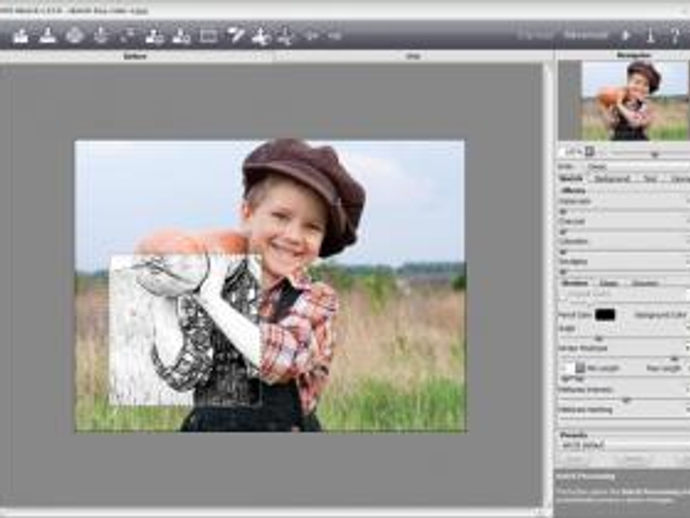This screenshot has height=518, width=690.
Task: Click the vertical scrollbar of the image window
Action: pos(547,286)
